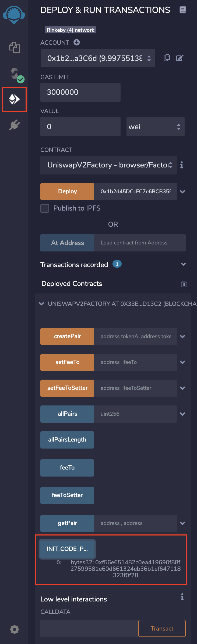The image size is (197, 644).
Task: Open the File Explorer sidebar icon
Action: point(15,47)
